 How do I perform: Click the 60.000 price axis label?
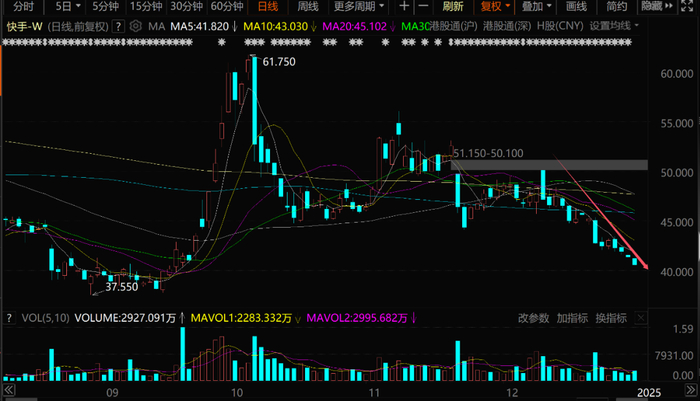(677, 74)
